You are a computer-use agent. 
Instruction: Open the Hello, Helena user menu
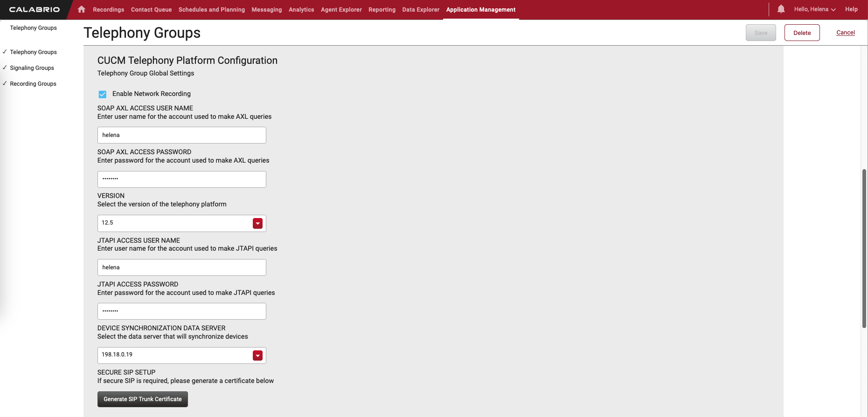[x=814, y=9]
